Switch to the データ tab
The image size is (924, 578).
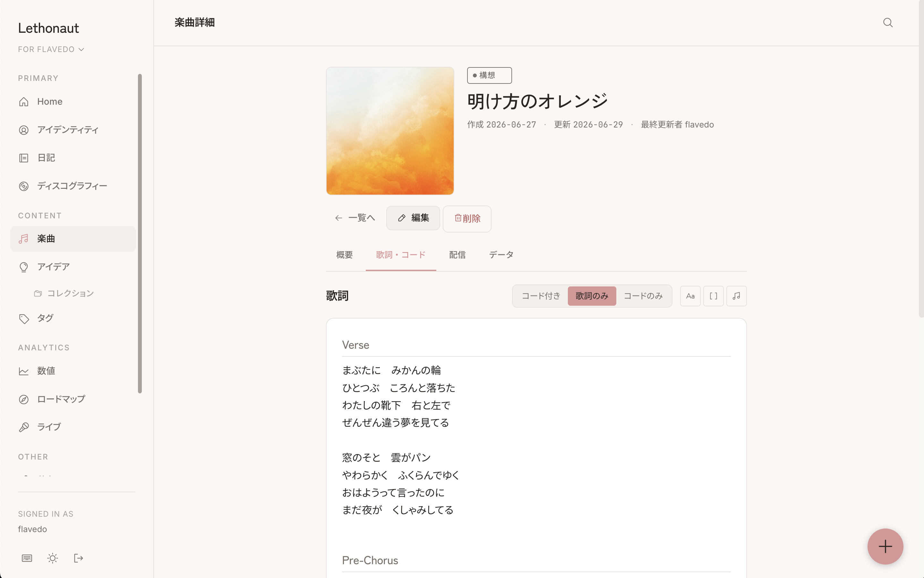point(501,255)
